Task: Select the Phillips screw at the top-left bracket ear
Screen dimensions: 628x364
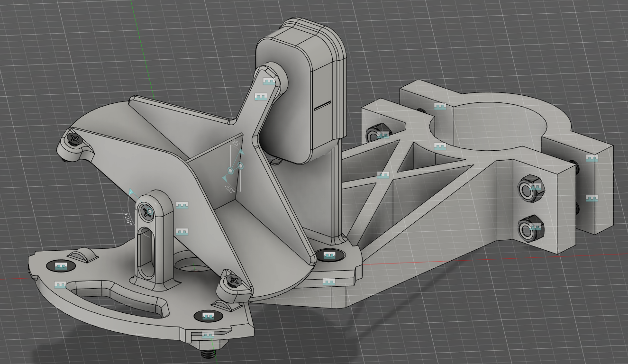Action: click(x=74, y=138)
